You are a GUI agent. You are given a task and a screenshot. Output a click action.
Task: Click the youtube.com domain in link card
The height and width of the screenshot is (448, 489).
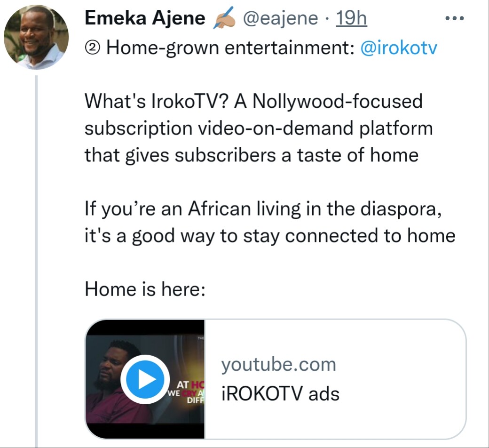pyautogui.click(x=278, y=364)
